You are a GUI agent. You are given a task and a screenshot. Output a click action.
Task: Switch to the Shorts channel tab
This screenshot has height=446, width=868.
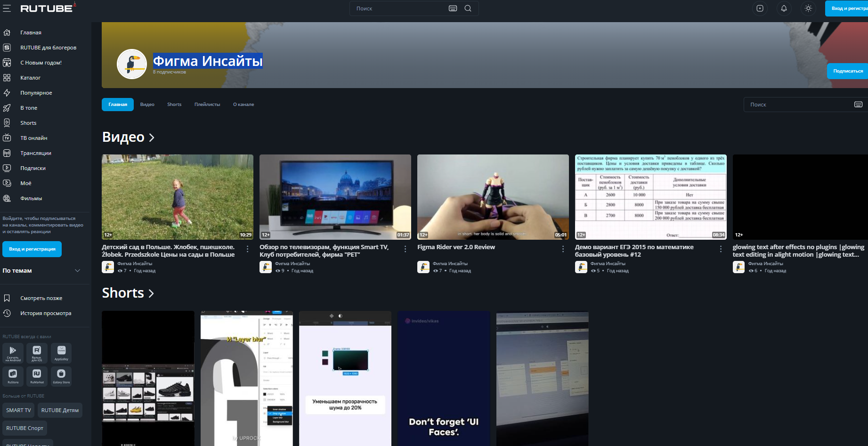[174, 105]
